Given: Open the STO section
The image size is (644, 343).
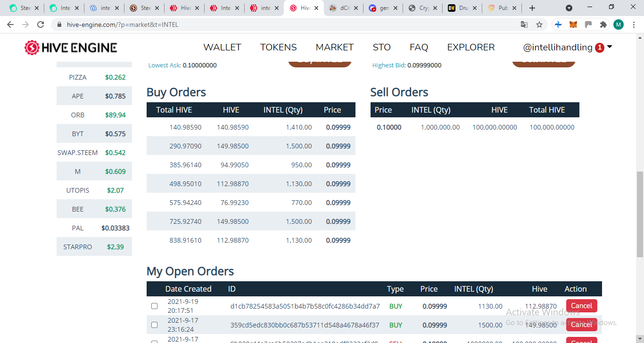Looking at the screenshot, I should 381,47.
